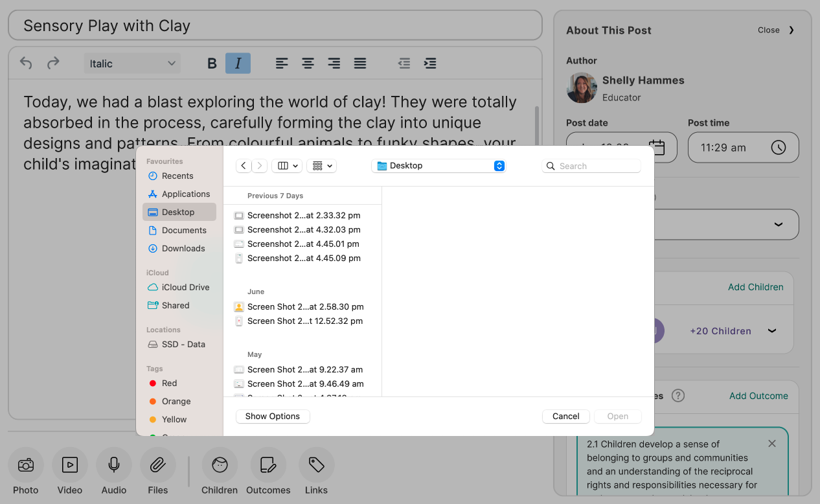Open the group-by options dropdown
The width and height of the screenshot is (820, 504).
coord(321,166)
